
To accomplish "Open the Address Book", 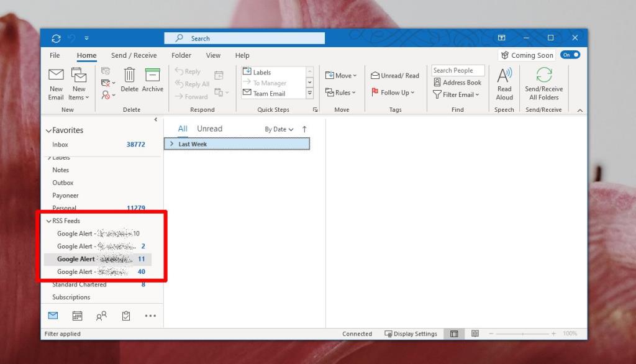I will pyautogui.click(x=458, y=81).
